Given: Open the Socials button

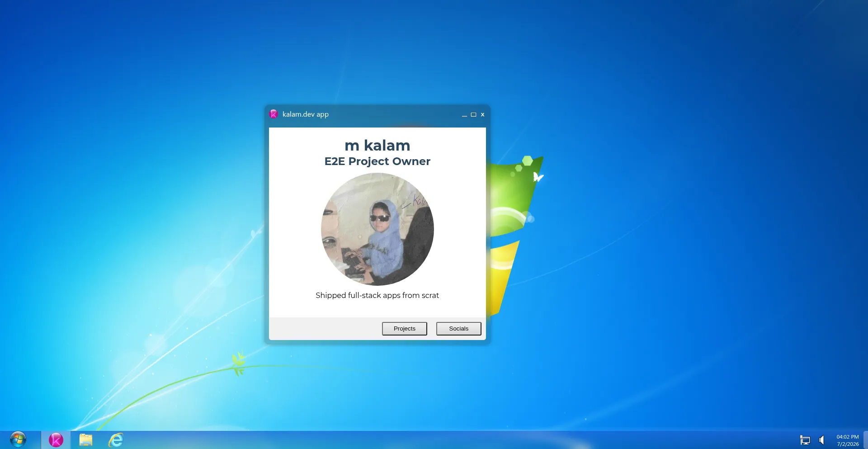Looking at the screenshot, I should point(458,329).
